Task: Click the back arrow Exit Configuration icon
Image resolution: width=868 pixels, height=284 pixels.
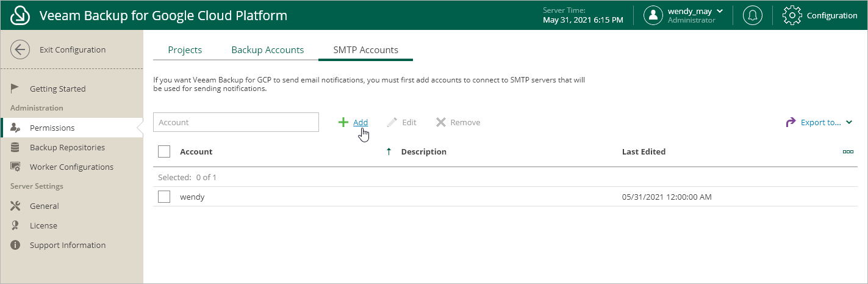Action: tap(20, 50)
